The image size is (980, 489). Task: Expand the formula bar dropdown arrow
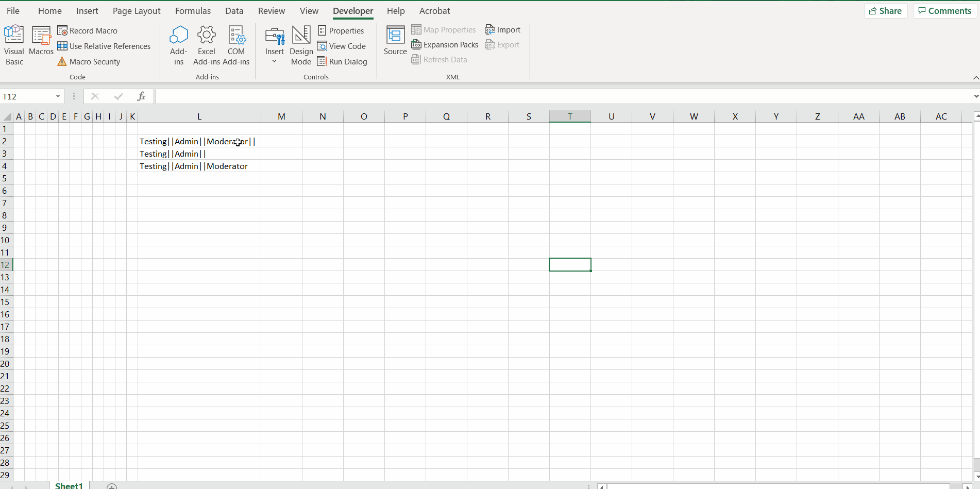[x=975, y=96]
